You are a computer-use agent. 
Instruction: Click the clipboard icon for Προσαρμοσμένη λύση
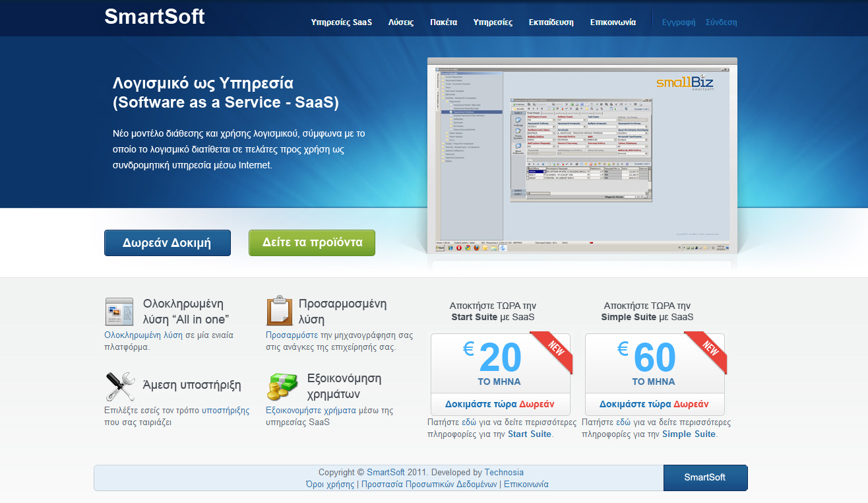pos(280,311)
